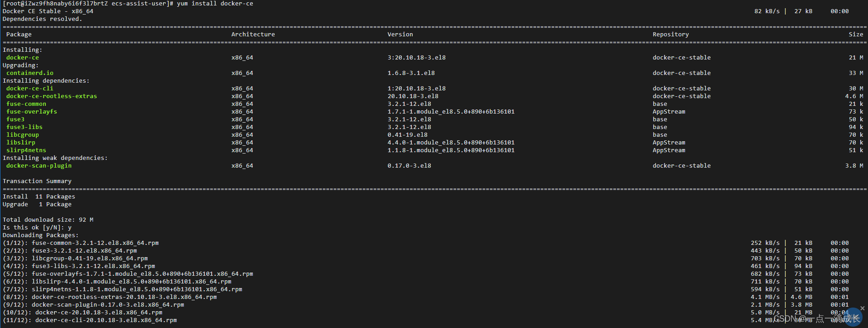Click version '3:20.10.18-3.el8' of docker-ce
Viewport: 868px width, 328px height.
coord(417,58)
